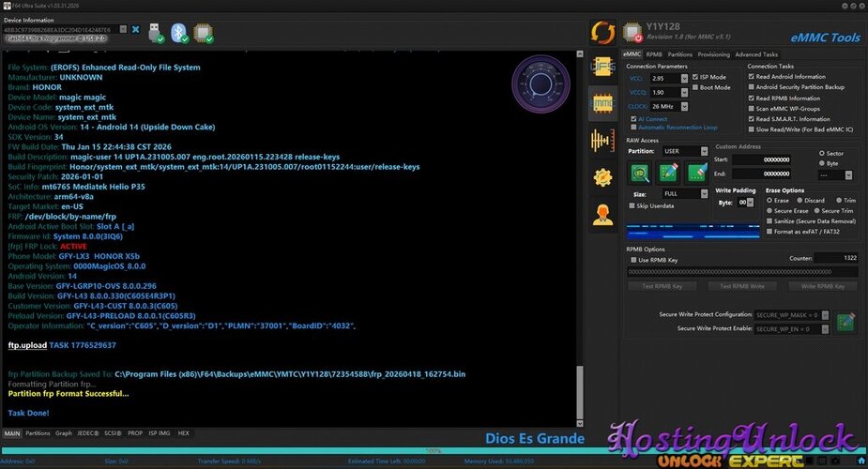Enable Scan eMMC WP-Groups checkbox
This screenshot has height=469, width=868.
point(752,109)
